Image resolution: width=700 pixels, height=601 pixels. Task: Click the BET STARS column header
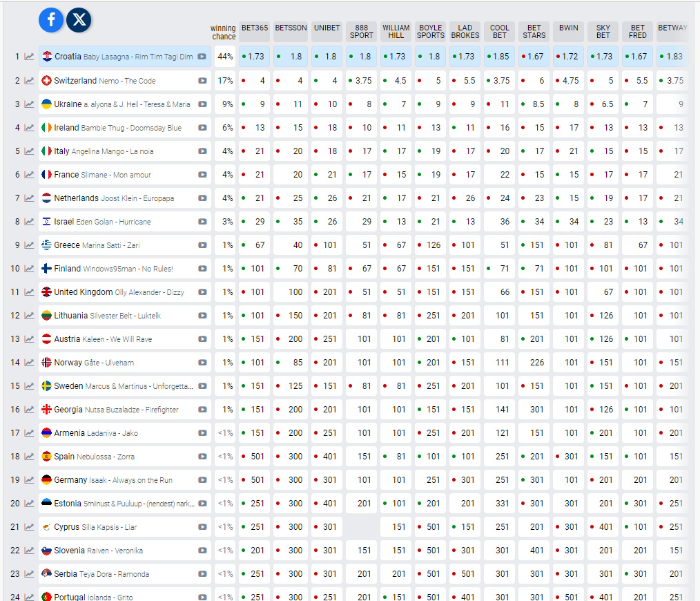[534, 31]
